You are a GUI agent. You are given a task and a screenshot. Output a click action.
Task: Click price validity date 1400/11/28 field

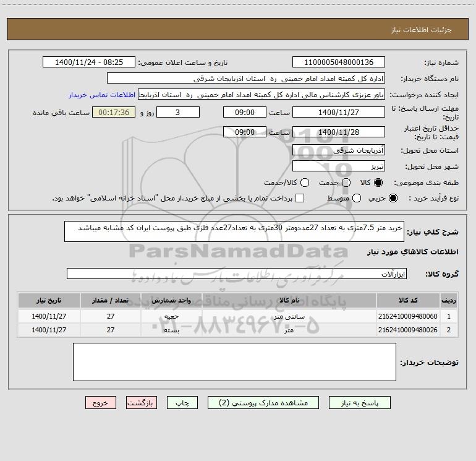[x=339, y=132]
